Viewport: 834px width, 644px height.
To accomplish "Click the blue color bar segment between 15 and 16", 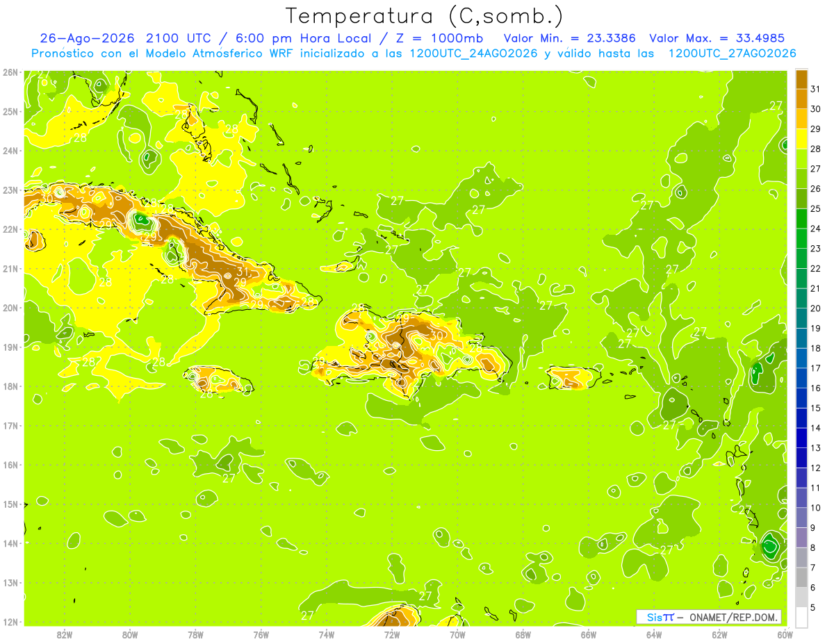I will (801, 398).
